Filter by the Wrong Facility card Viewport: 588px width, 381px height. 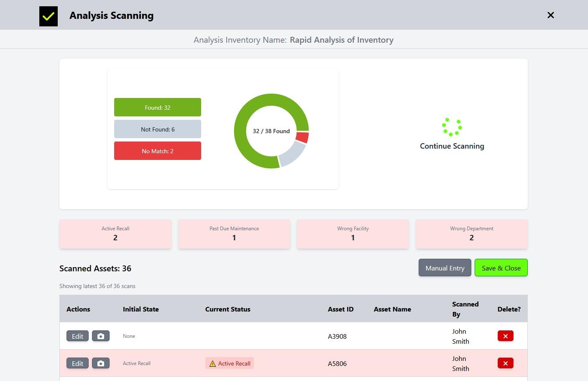coord(353,234)
